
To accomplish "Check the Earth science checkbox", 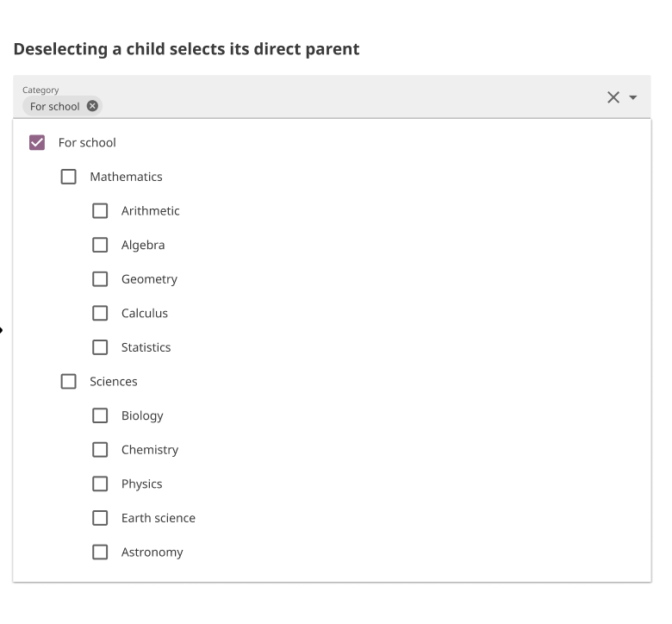I will click(100, 518).
